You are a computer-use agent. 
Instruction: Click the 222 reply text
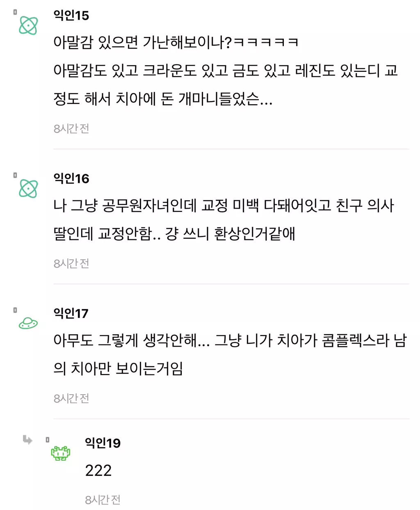point(98,471)
